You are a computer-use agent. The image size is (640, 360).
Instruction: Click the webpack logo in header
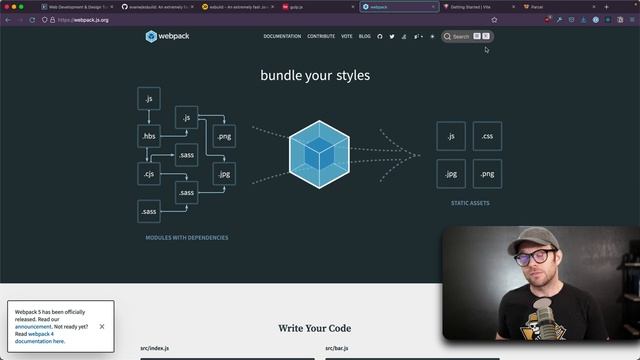[x=167, y=36]
